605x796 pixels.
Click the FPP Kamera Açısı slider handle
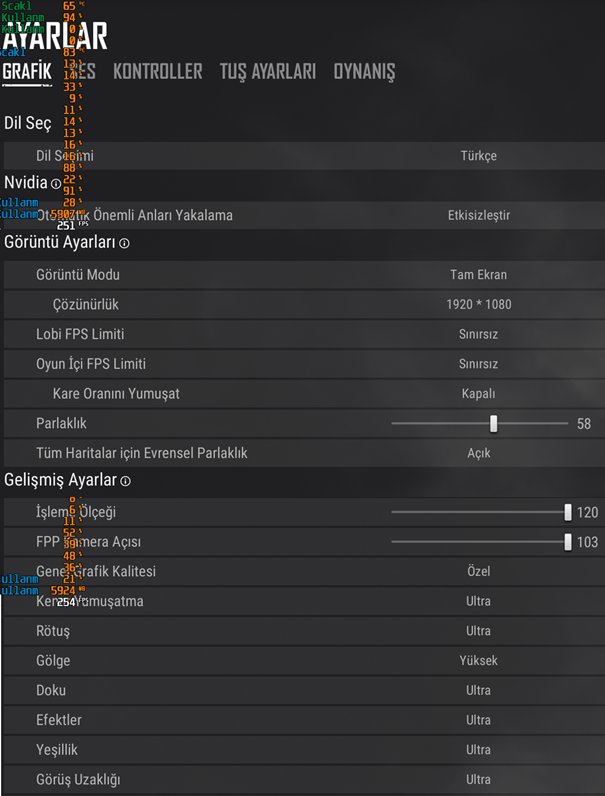568,542
